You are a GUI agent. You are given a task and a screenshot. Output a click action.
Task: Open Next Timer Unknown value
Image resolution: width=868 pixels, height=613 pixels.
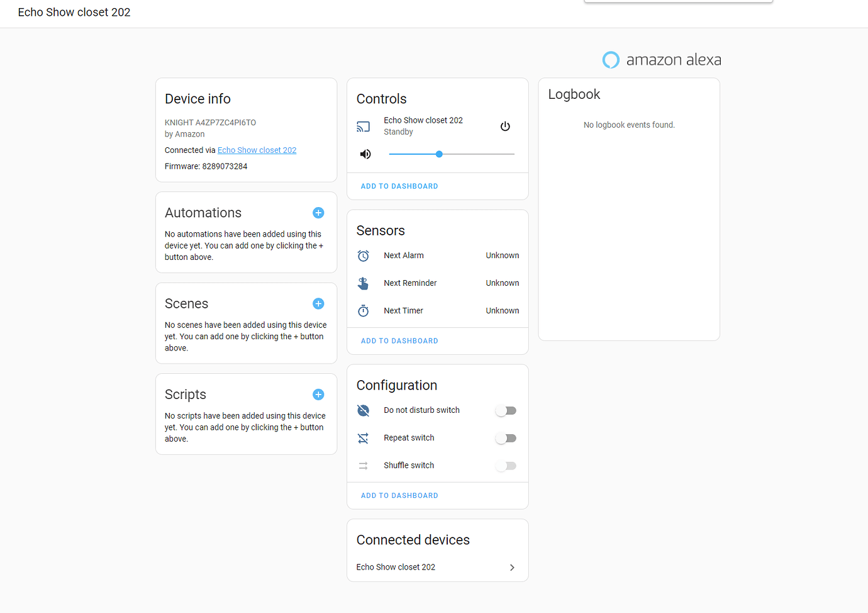[x=503, y=311]
